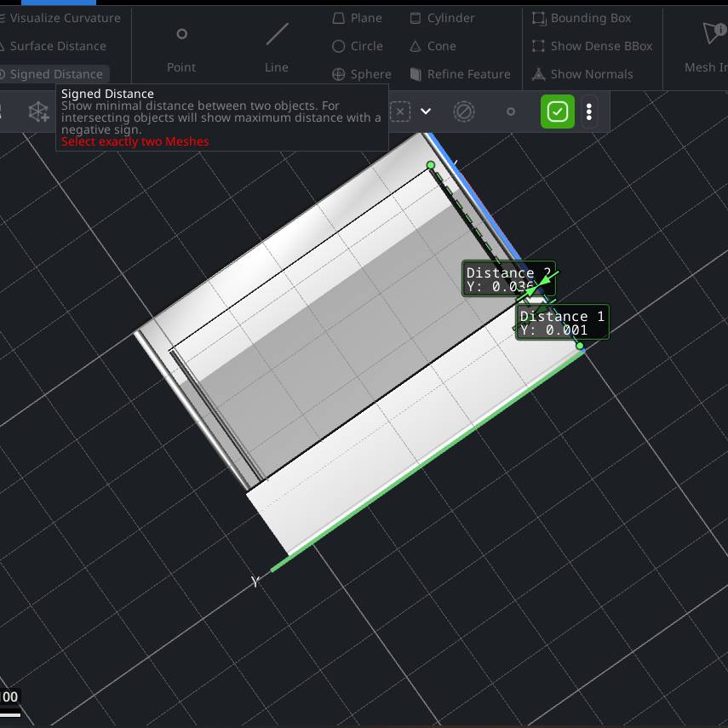Screen dimensions: 728x728
Task: Click the dashed circle slash icon
Action: [463, 112]
